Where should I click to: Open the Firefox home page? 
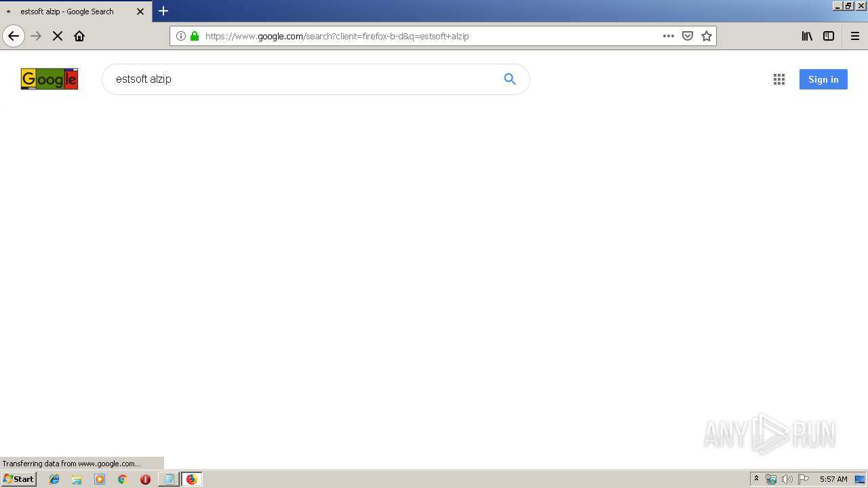coord(79,36)
